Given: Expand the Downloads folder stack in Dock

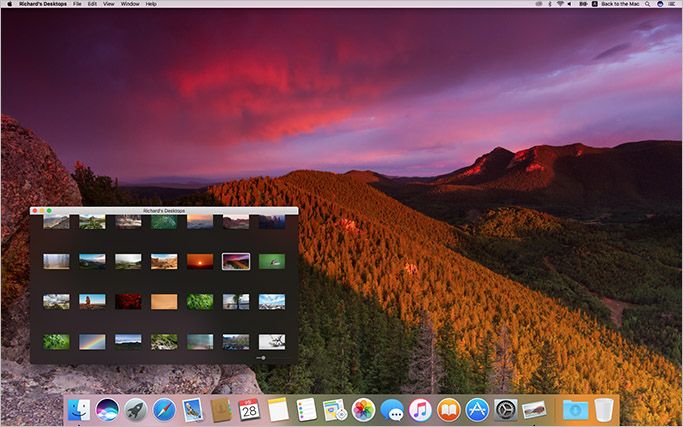Looking at the screenshot, I should pyautogui.click(x=575, y=410).
